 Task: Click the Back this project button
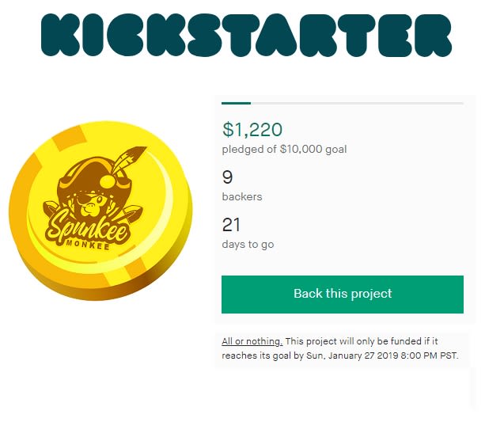click(343, 294)
